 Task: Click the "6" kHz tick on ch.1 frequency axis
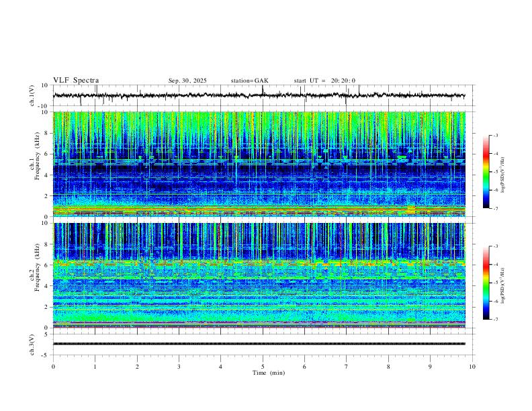click(47, 154)
